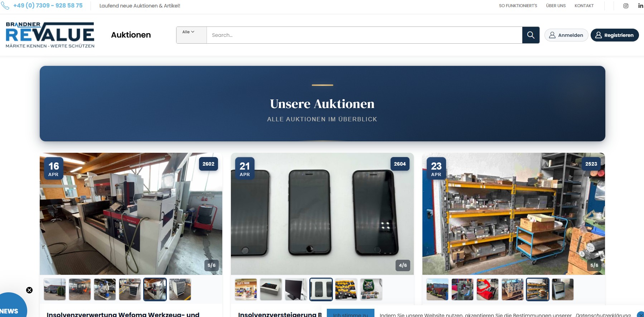This screenshot has width=644, height=317.
Task: Open the LinkedIn icon in top bar
Action: (640, 6)
